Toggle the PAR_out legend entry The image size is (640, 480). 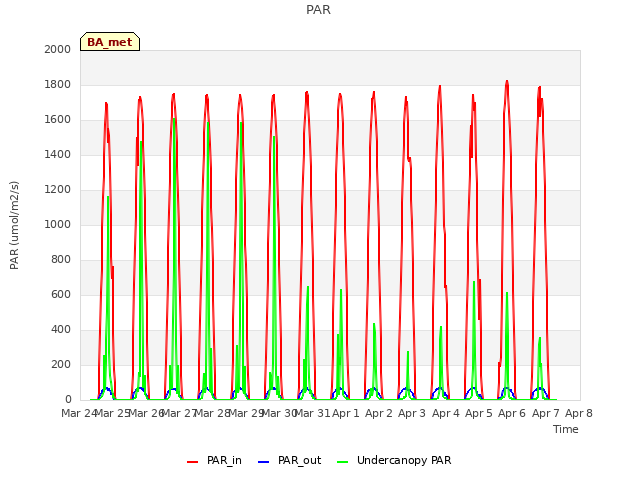coord(290,460)
